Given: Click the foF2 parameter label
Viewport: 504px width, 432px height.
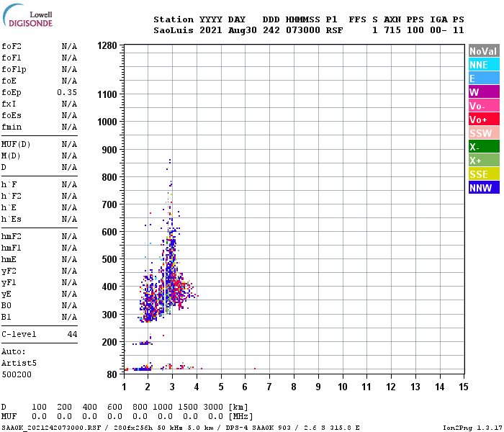Looking at the screenshot, I should (x=12, y=46).
